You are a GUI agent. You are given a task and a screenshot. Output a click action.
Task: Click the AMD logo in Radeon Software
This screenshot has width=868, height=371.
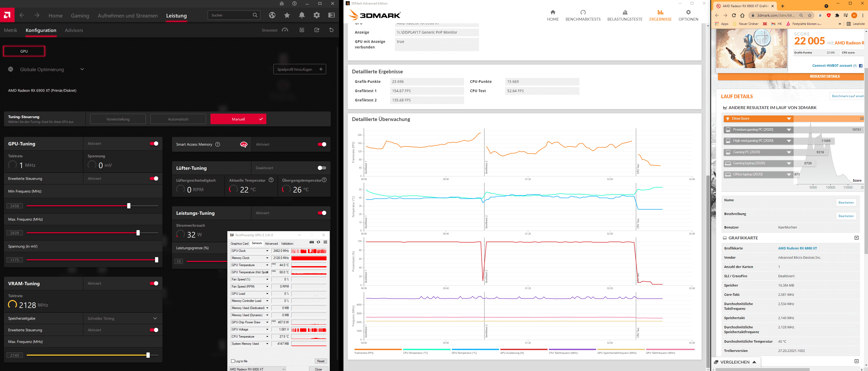coord(7,15)
